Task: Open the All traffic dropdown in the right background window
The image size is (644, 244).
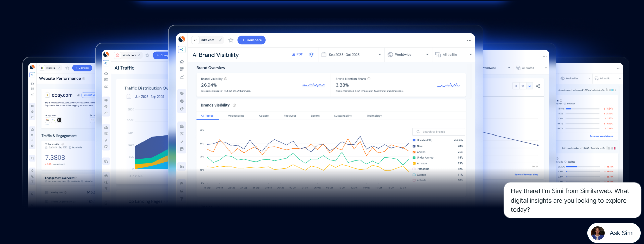Action: point(531,68)
